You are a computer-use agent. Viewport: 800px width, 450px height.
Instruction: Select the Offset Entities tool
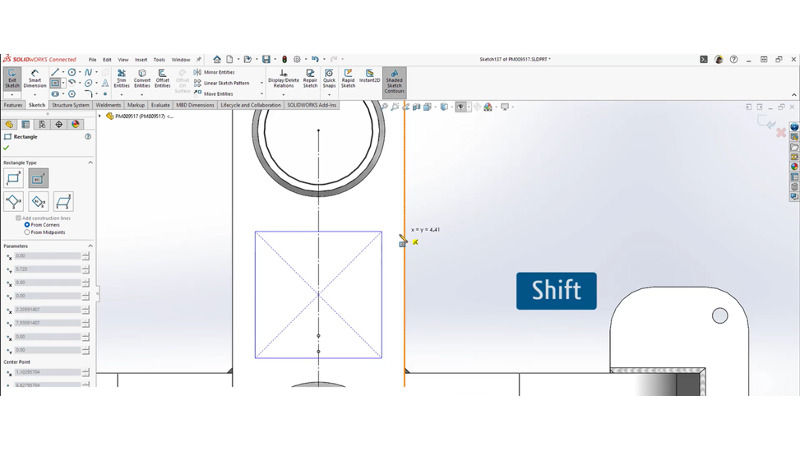(162, 79)
